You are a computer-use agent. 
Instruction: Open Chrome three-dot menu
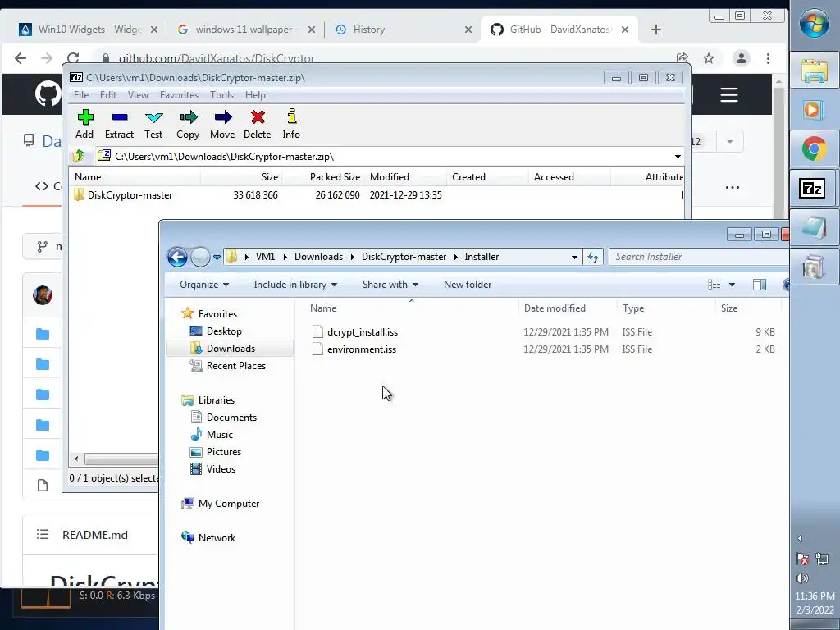tap(768, 58)
